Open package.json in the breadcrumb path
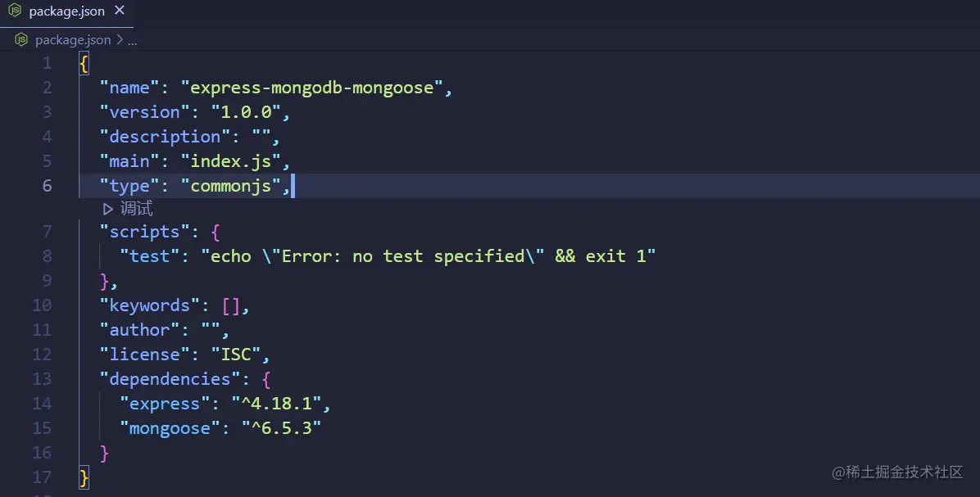 [72, 39]
